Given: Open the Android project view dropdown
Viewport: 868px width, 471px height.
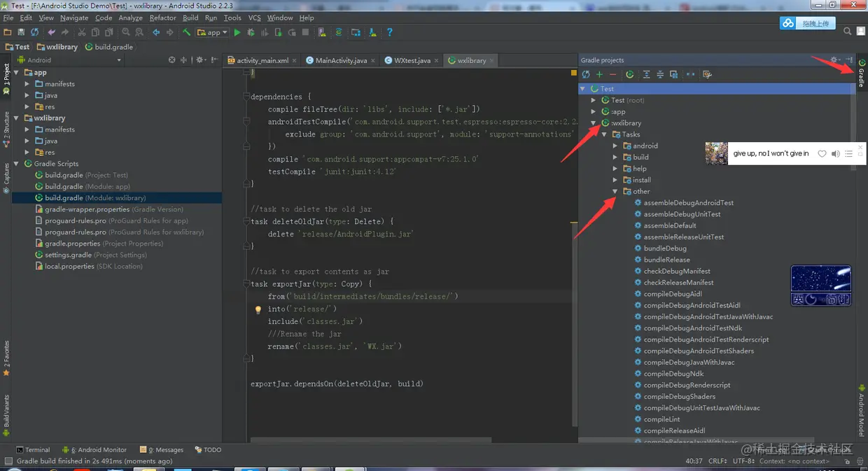Looking at the screenshot, I should click(x=70, y=60).
